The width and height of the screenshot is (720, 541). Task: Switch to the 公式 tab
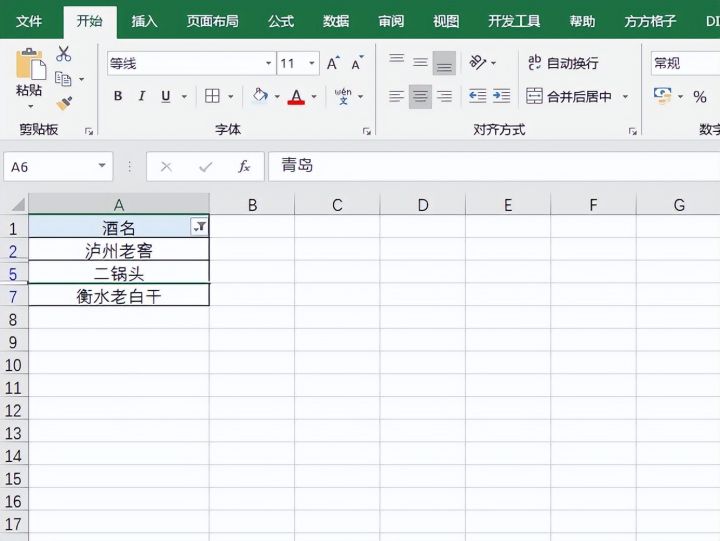(281, 21)
